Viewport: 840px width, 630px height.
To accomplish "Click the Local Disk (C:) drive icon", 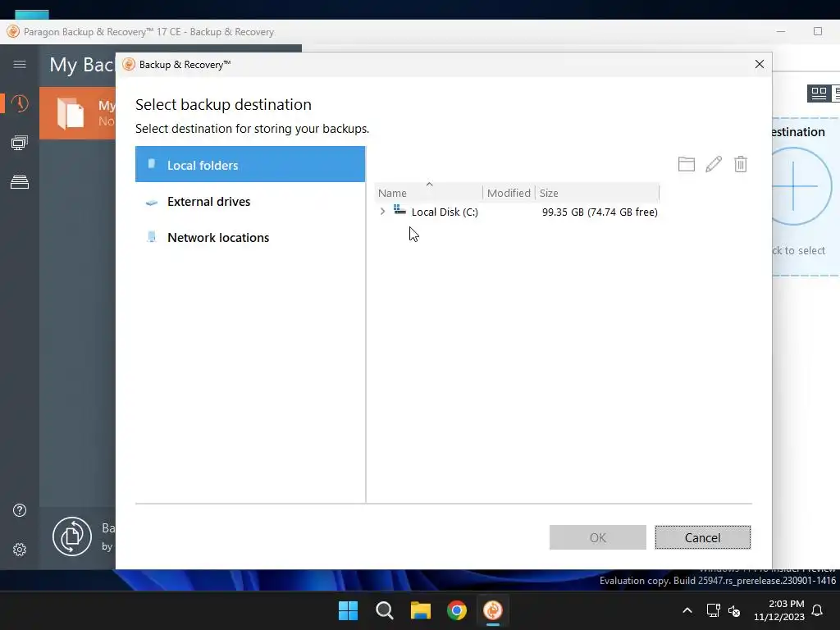I will [x=399, y=209].
